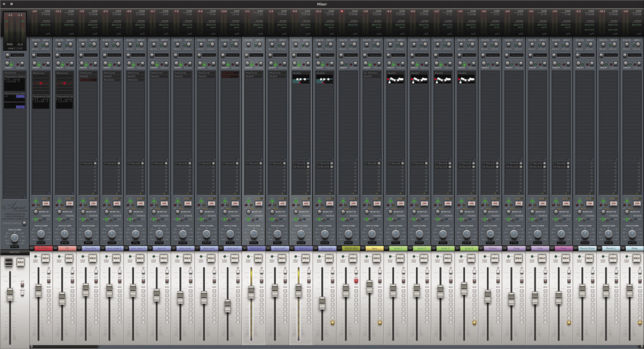Image resolution: width=644 pixels, height=349 pixels.
Task: Click the ReaEQ curve on guitar 4 track
Action: coord(467,80)
